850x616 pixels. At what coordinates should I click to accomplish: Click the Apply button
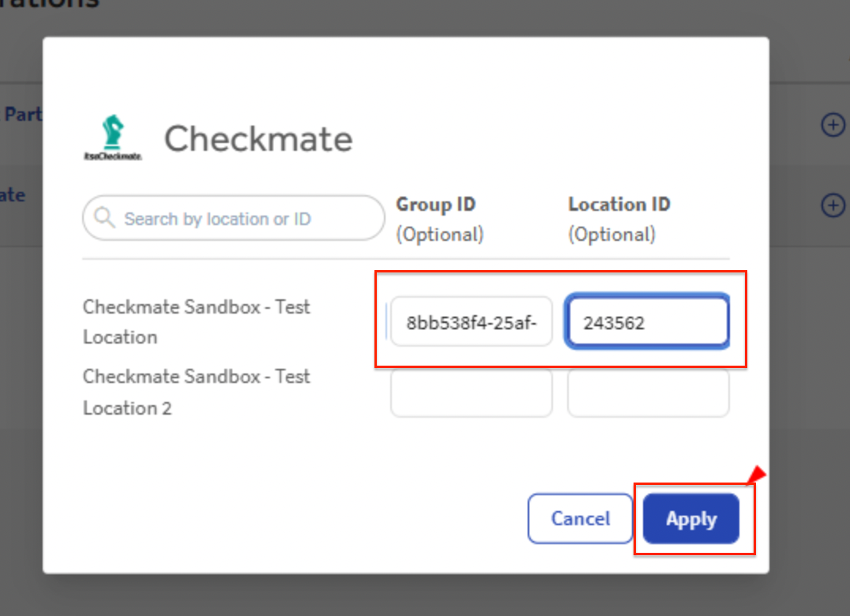pyautogui.click(x=691, y=519)
